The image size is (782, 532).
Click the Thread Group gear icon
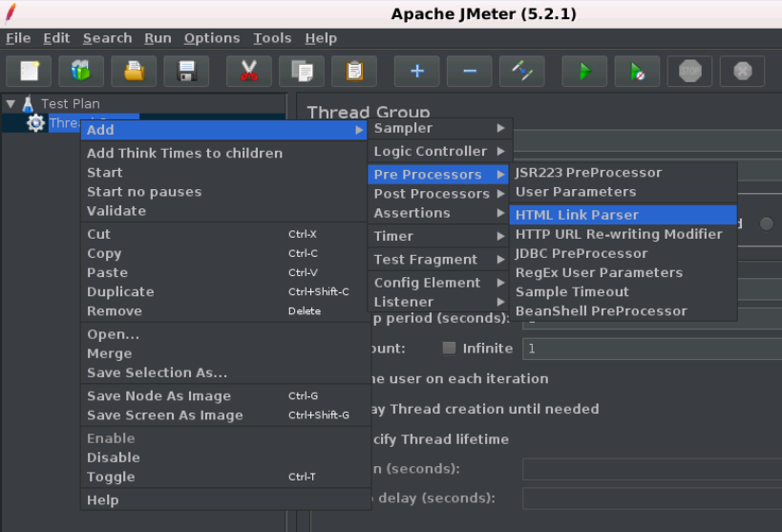tap(35, 123)
